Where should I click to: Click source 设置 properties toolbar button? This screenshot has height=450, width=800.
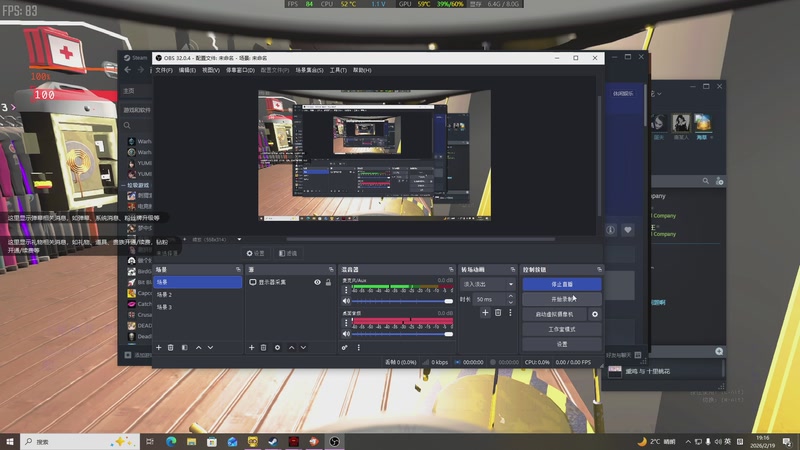tap(256, 253)
